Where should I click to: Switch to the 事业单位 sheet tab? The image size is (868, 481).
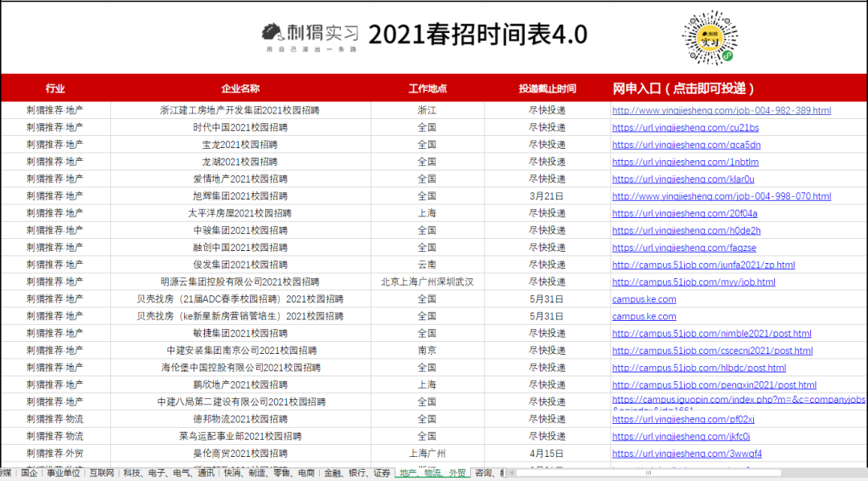tap(63, 473)
